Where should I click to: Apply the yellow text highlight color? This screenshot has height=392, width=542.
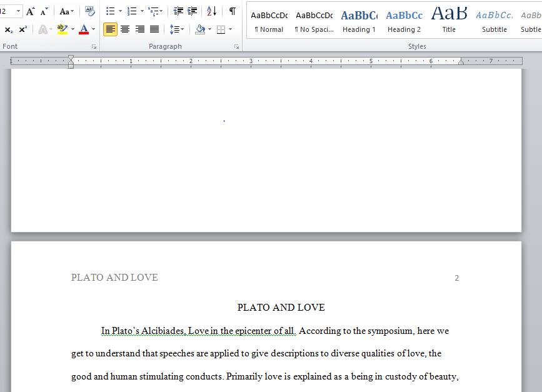pyautogui.click(x=63, y=29)
